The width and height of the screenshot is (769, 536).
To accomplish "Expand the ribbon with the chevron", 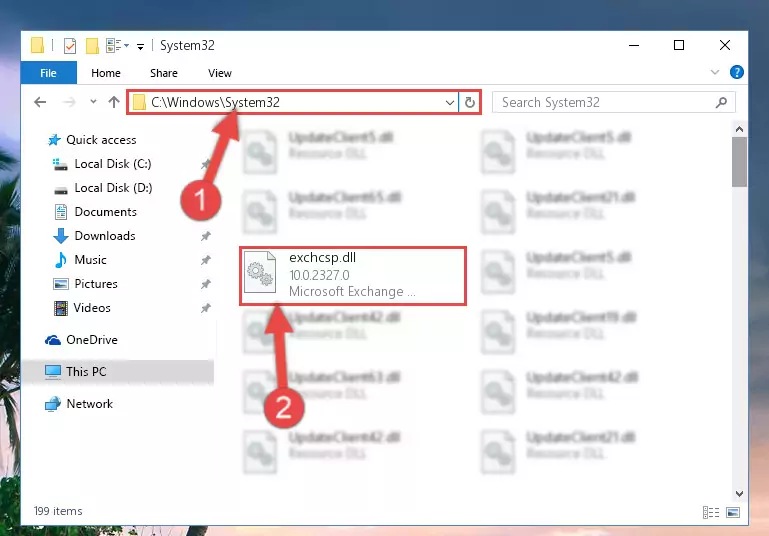I will tap(715, 72).
